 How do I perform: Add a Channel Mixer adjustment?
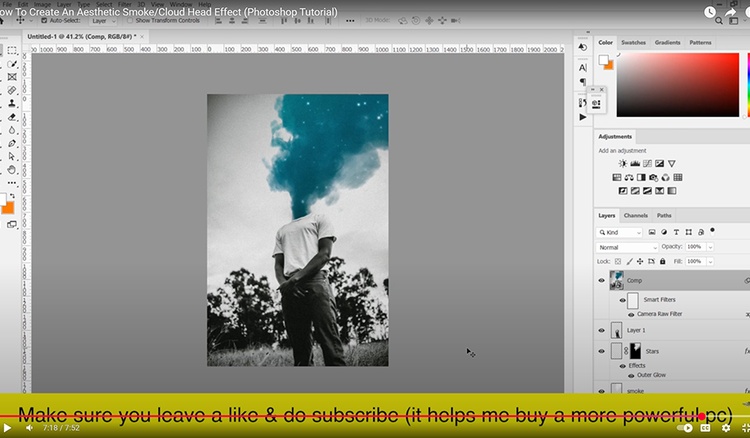666,177
